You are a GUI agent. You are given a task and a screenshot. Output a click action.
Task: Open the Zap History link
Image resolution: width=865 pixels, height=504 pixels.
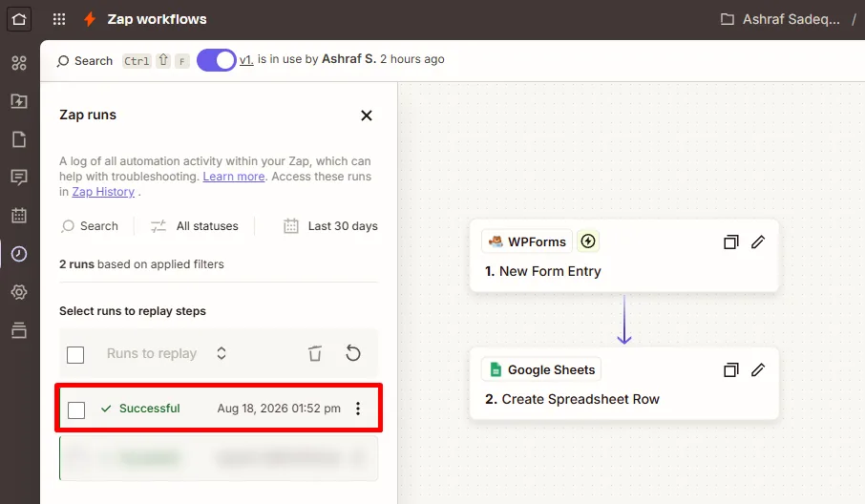pos(103,191)
